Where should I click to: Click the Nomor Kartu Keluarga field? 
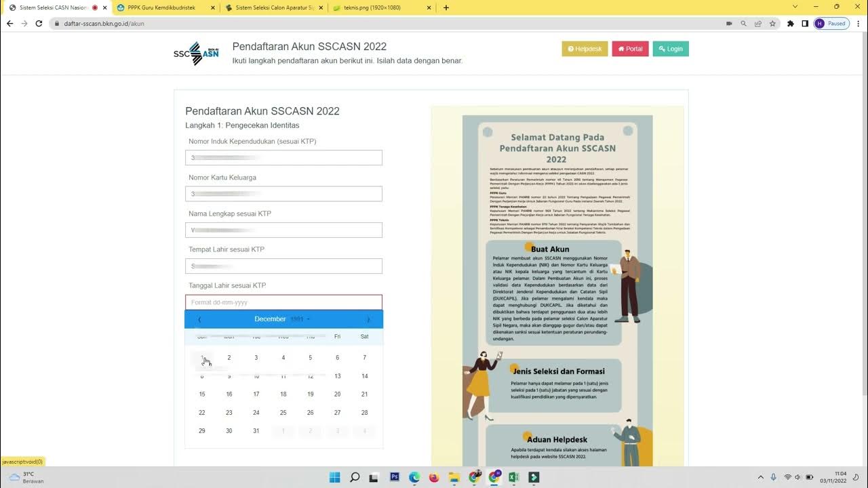click(x=283, y=194)
